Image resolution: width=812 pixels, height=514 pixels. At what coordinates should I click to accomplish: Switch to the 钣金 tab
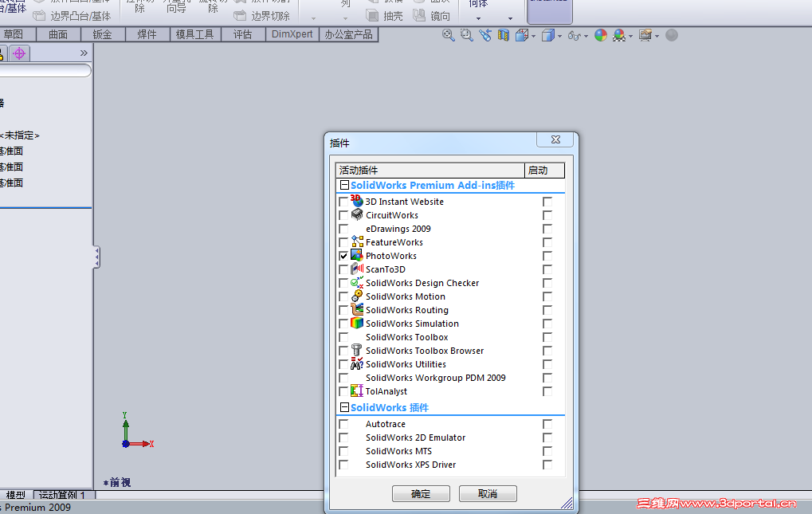tap(103, 35)
